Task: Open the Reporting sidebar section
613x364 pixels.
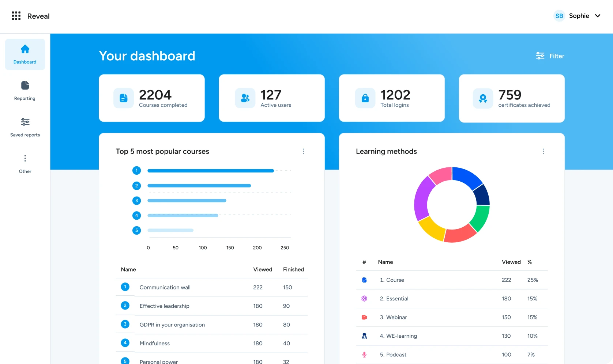Action: 25,91
